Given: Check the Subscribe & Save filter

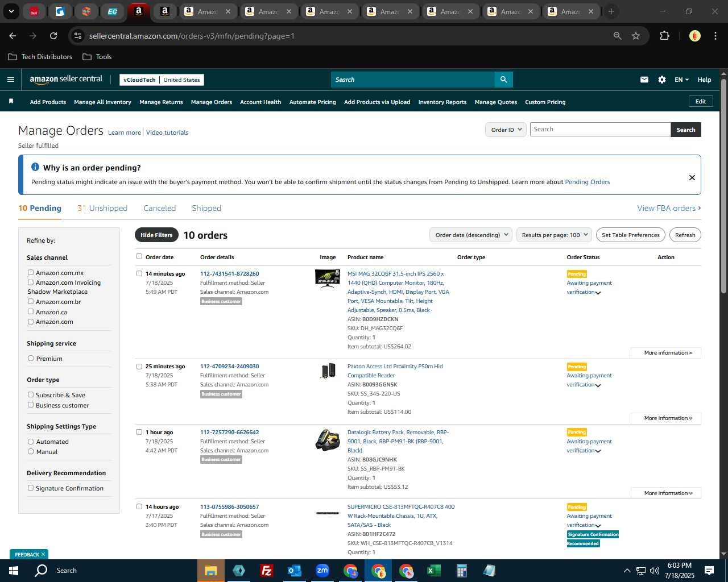Looking at the screenshot, I should coord(31,394).
